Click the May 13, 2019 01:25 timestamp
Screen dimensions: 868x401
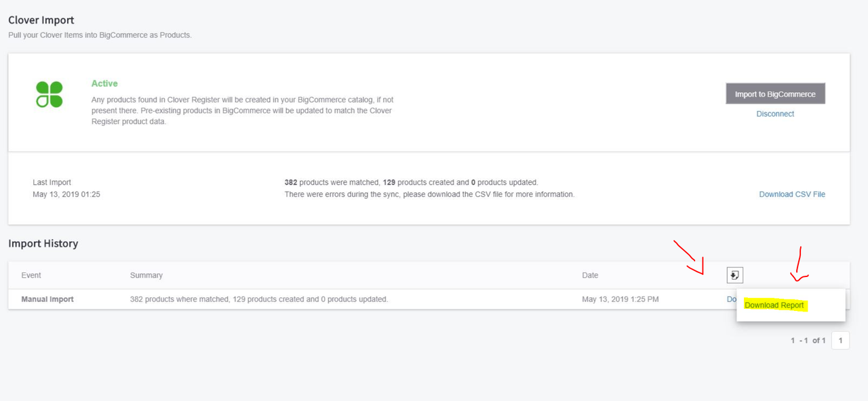[66, 194]
